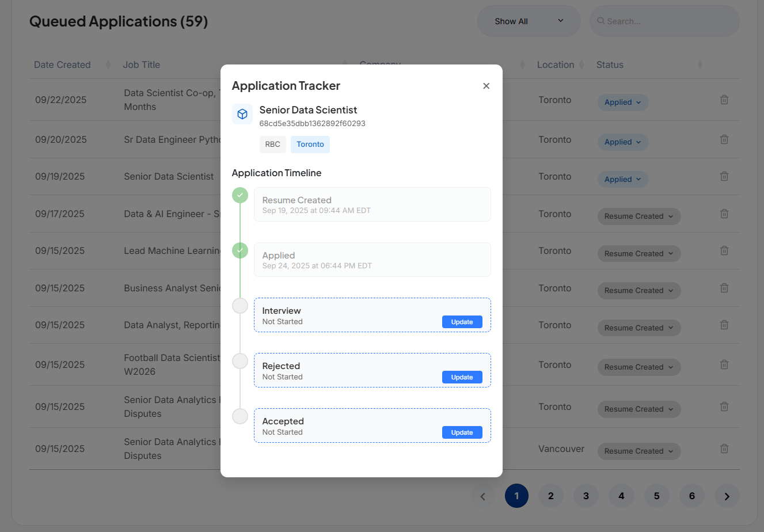Screen dimensions: 764x532
Task: Close the Application Tracker dialog
Action: click(486, 86)
